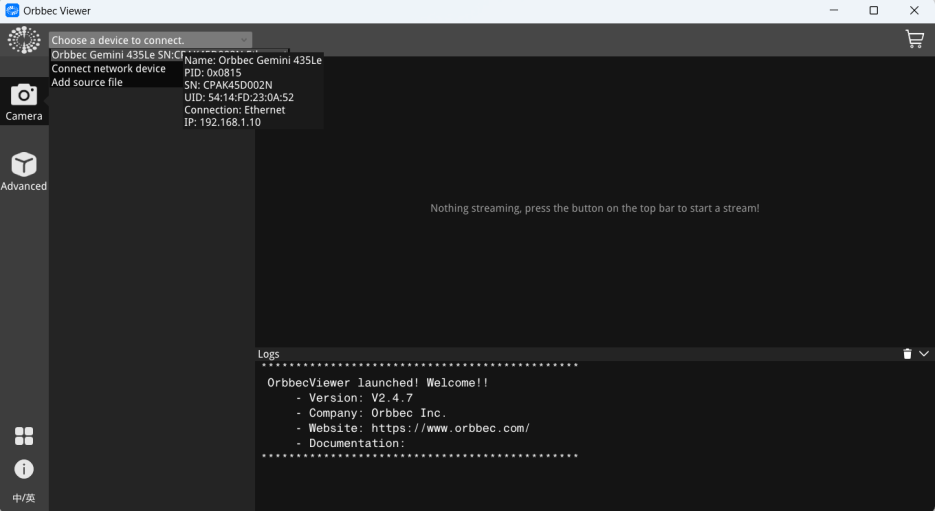
Task: Click the shopping cart icon
Action: coord(914,39)
